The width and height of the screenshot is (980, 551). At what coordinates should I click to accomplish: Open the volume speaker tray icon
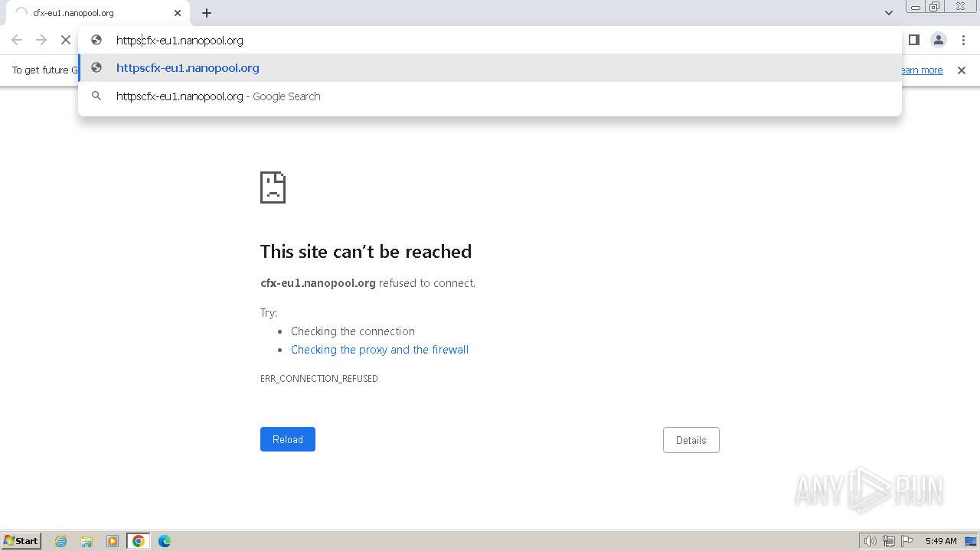[x=871, y=541]
